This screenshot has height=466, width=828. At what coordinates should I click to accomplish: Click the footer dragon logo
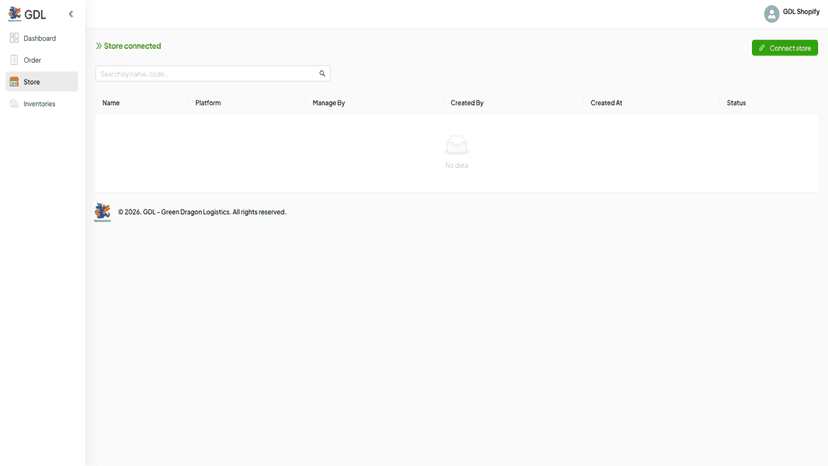pyautogui.click(x=102, y=212)
